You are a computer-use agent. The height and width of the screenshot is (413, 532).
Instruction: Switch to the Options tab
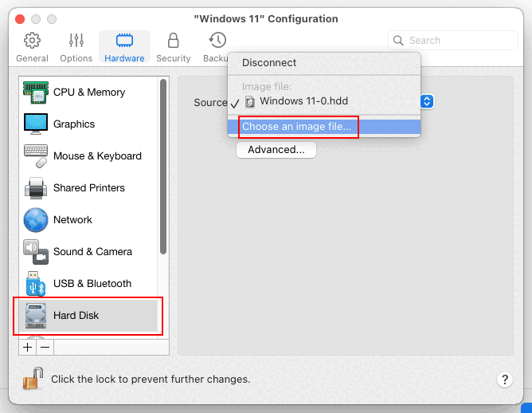point(76,48)
